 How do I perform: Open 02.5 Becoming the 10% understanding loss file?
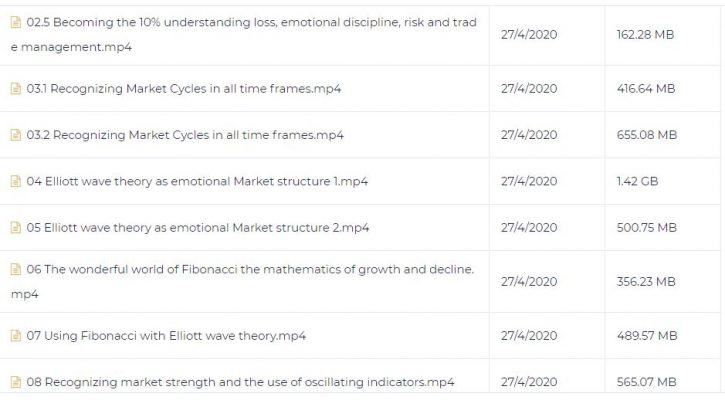pyautogui.click(x=244, y=35)
